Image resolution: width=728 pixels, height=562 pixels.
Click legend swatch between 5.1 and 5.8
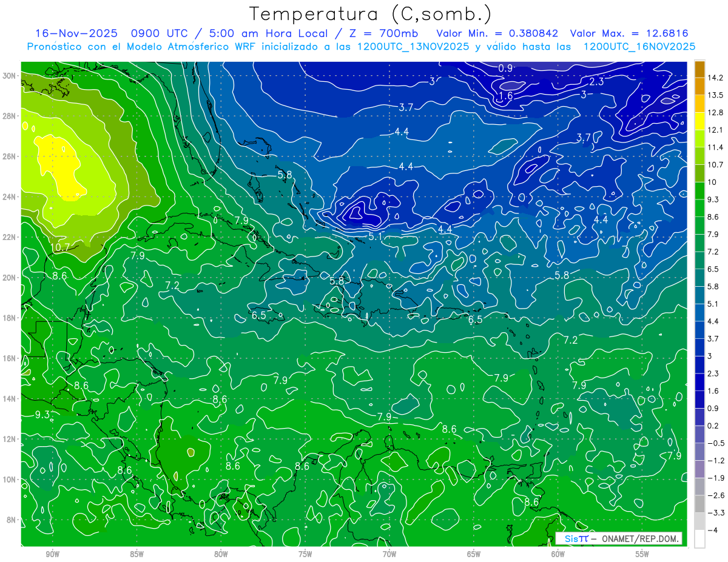coord(699,294)
